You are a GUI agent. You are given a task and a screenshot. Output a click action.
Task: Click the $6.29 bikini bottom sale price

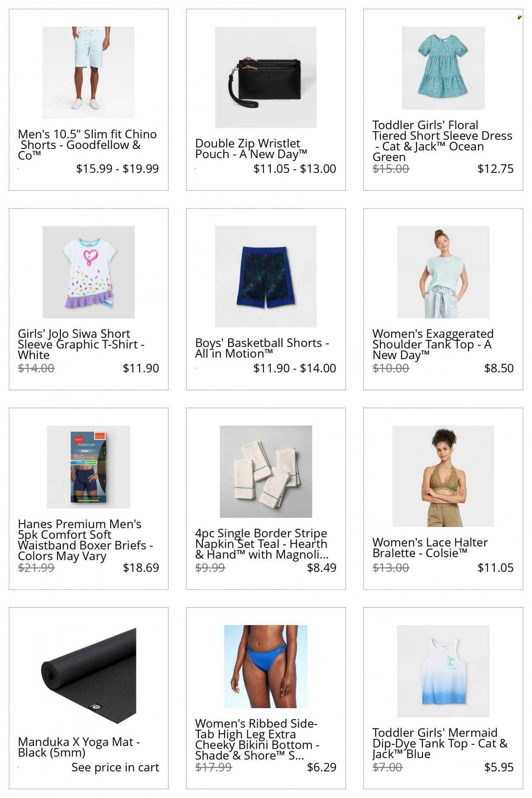[x=322, y=767]
